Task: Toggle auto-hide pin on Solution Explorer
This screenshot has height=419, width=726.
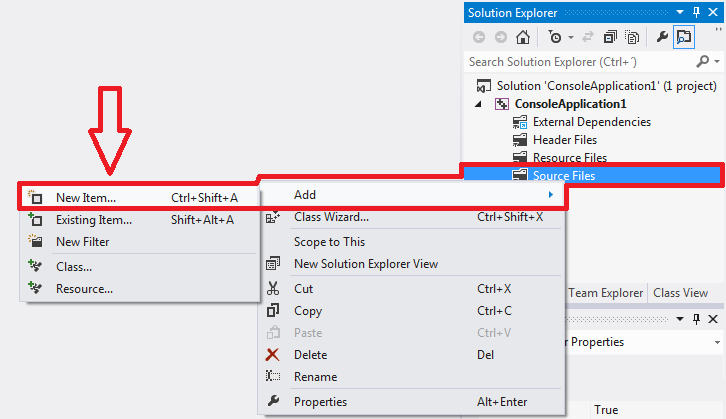Action: coord(696,13)
